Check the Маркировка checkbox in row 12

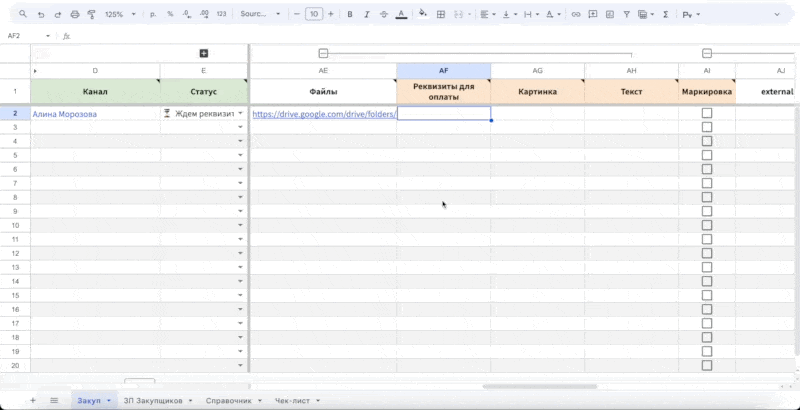[x=707, y=253]
